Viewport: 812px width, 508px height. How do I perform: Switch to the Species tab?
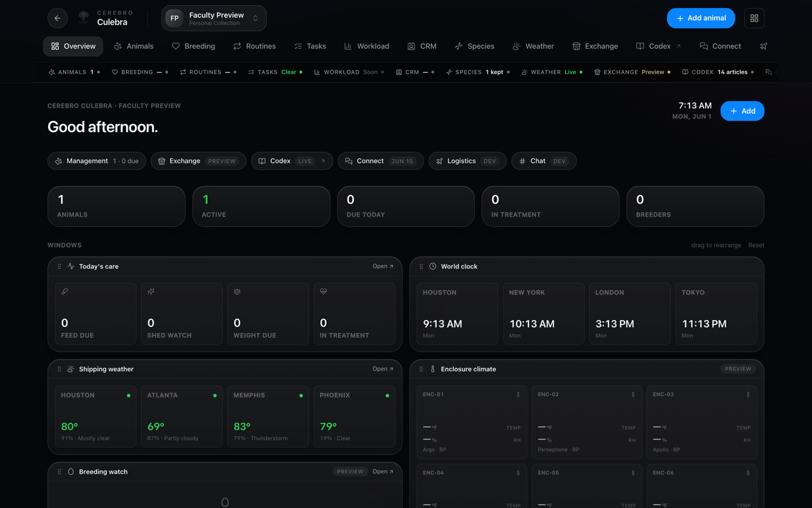tap(474, 46)
